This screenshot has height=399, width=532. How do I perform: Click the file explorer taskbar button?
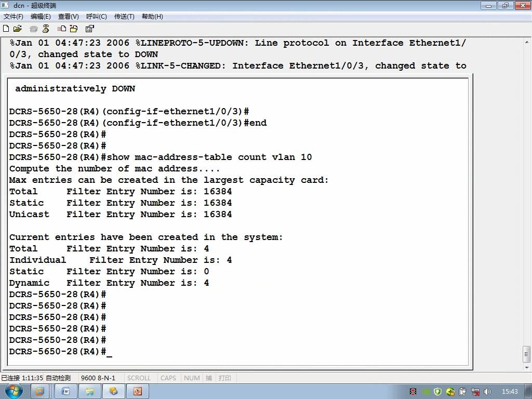click(89, 392)
